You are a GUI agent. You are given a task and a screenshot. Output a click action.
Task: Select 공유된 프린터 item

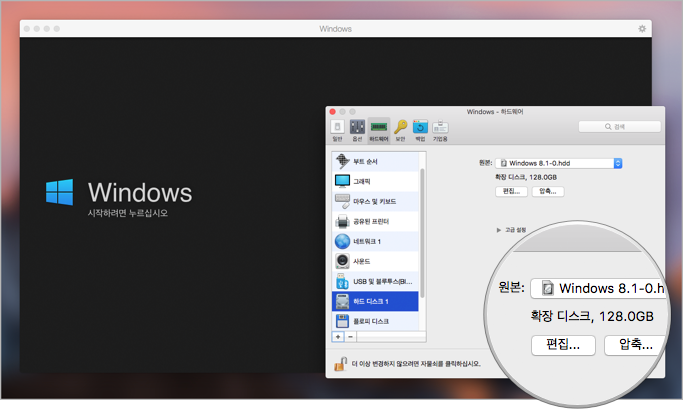coord(375,221)
